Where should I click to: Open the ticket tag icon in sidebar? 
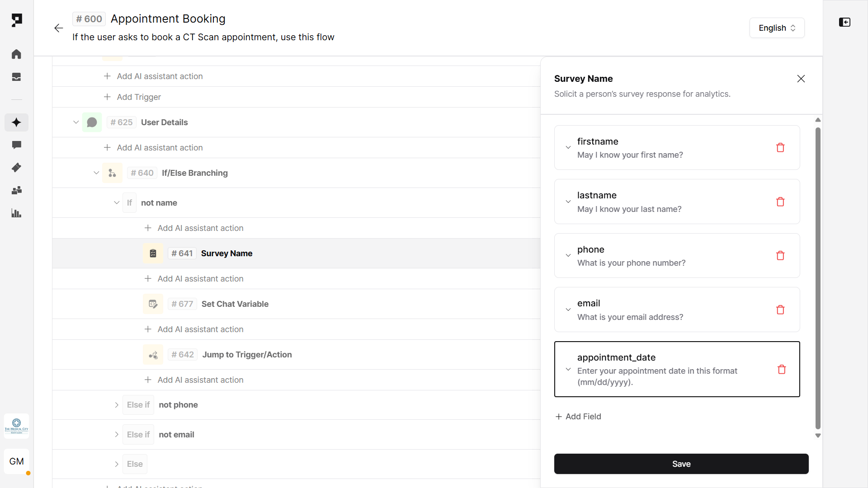click(16, 168)
